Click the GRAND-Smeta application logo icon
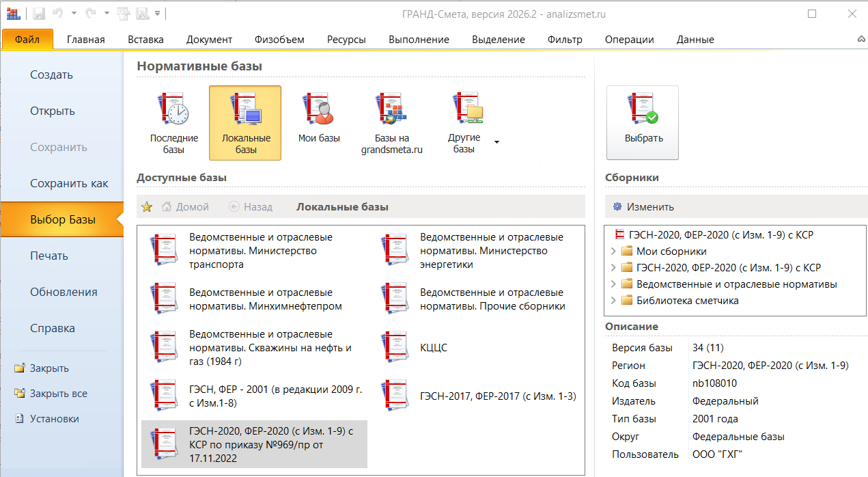The image size is (868, 477). (13, 13)
